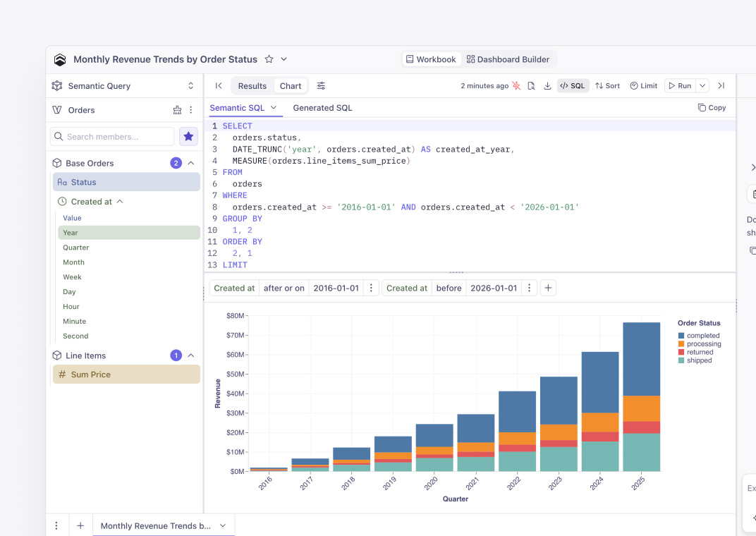Edit the 2016-01-01 filter date
Screen dimensions: 756x536
click(x=336, y=288)
